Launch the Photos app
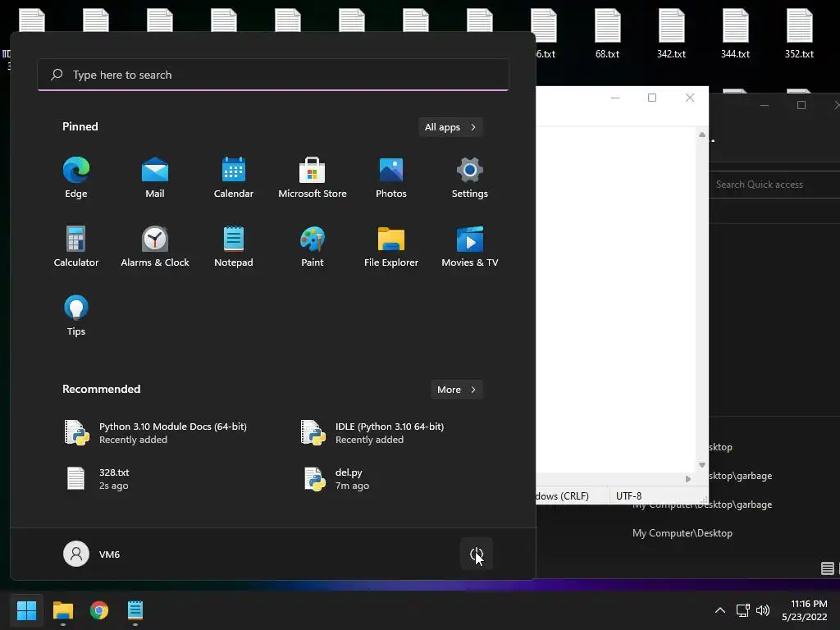The width and height of the screenshot is (840, 630). tap(391, 177)
